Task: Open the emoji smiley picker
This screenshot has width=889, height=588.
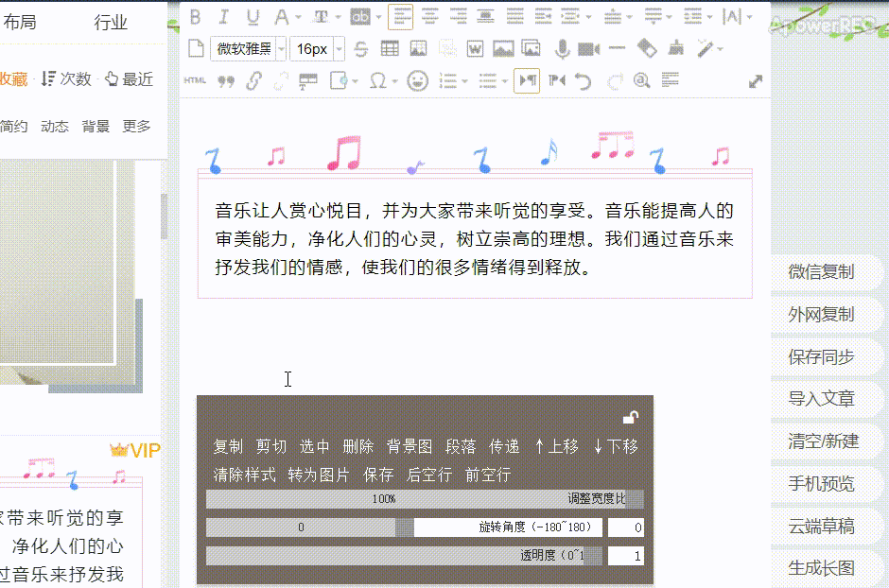Action: (417, 80)
